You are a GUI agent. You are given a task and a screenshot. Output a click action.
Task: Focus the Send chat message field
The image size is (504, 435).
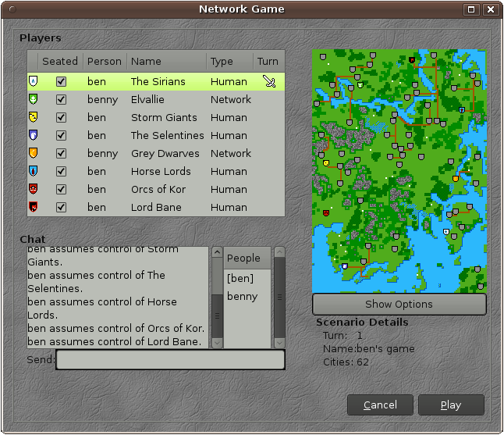[170, 359]
